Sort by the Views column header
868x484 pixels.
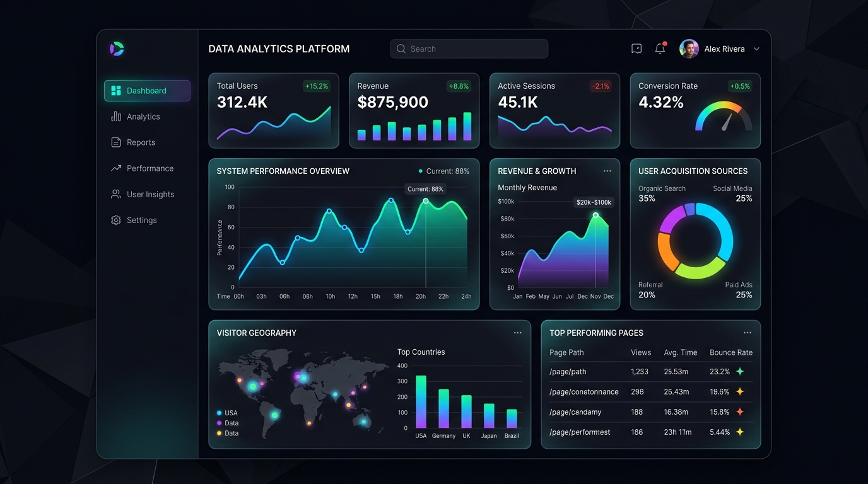(641, 352)
